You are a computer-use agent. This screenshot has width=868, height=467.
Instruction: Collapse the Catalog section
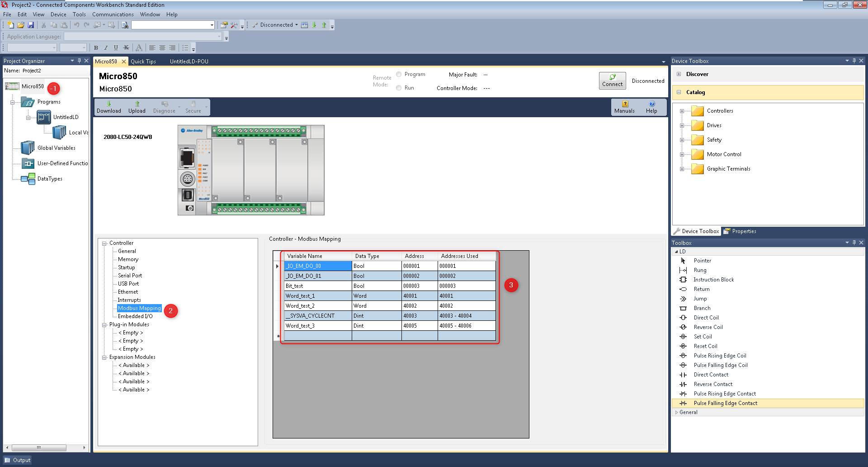click(679, 92)
